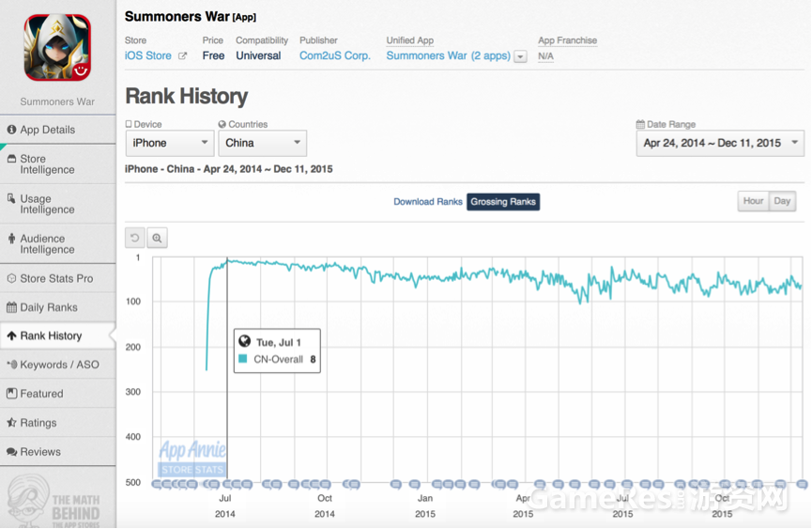
Task: Open Daily Ranks page
Action: click(57, 307)
